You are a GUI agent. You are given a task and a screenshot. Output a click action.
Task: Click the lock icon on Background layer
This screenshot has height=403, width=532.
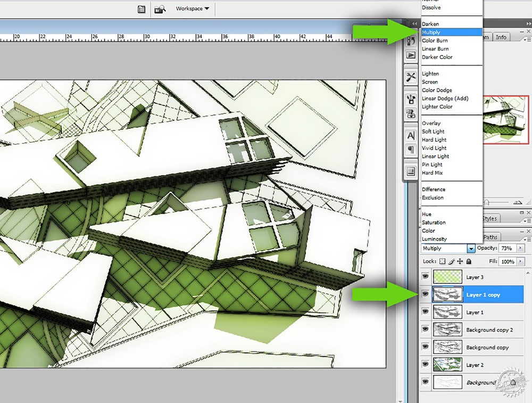click(513, 383)
